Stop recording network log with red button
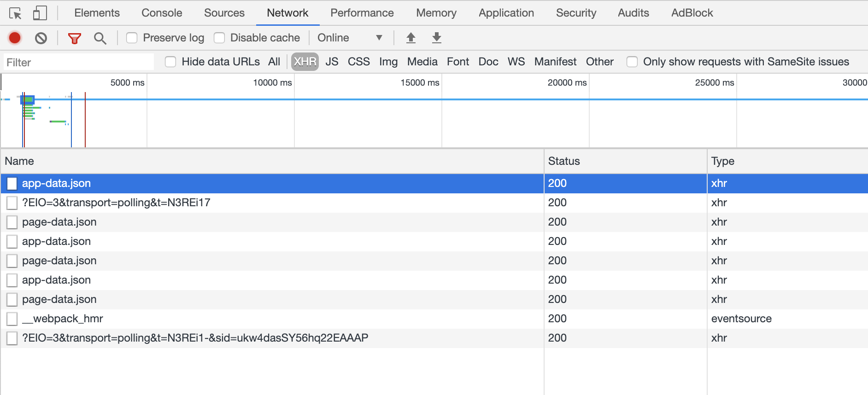 point(15,38)
